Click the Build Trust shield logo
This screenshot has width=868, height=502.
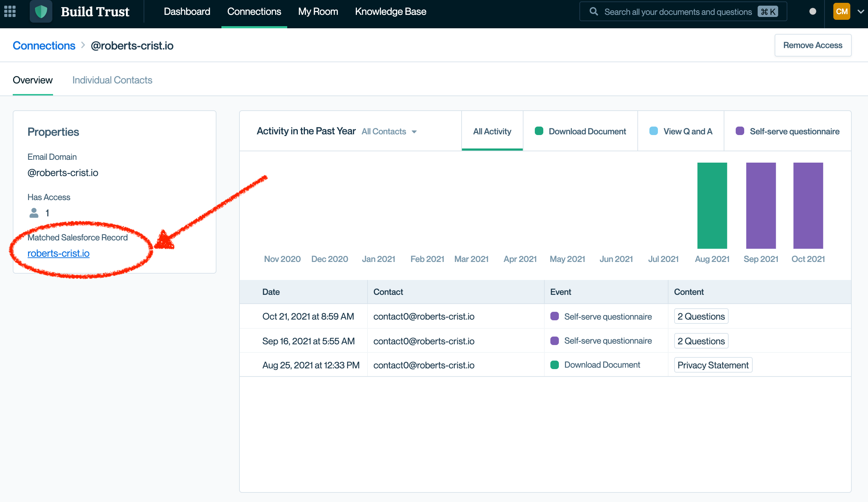pos(41,12)
